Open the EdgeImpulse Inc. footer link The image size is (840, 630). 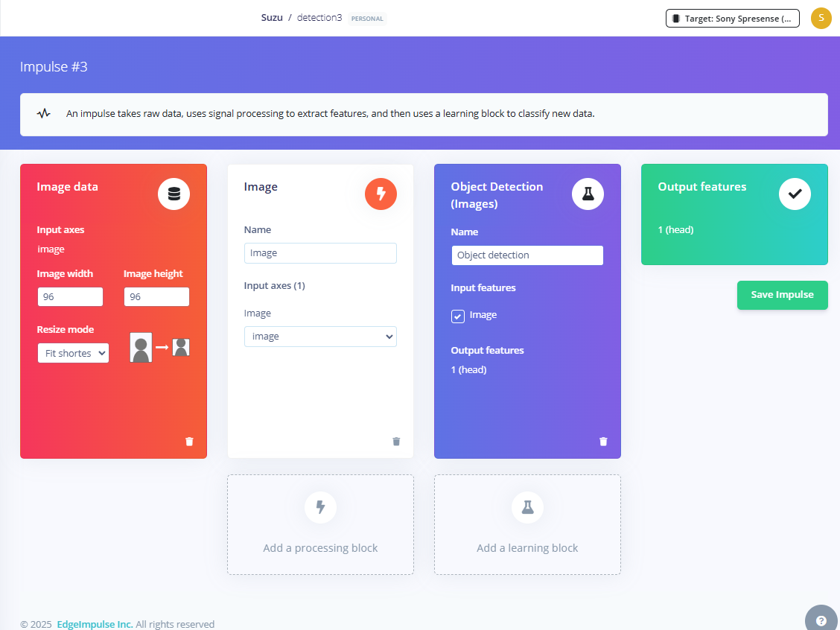pyautogui.click(x=95, y=624)
